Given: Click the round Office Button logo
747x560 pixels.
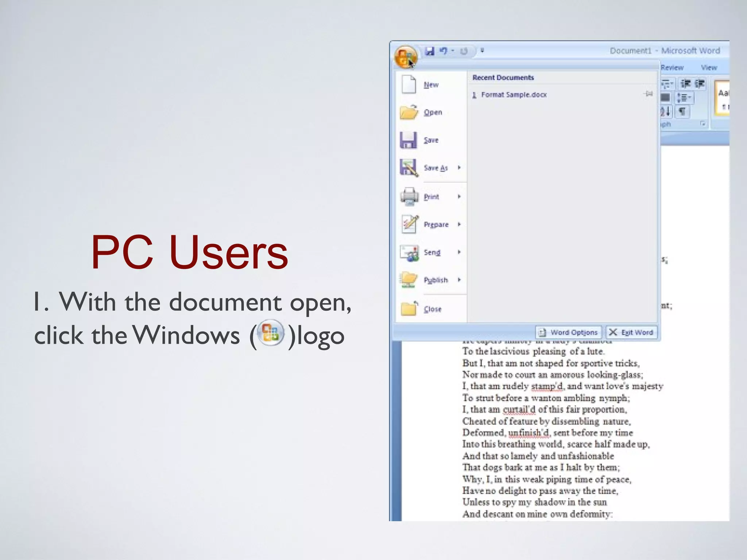Looking at the screenshot, I should [x=406, y=57].
